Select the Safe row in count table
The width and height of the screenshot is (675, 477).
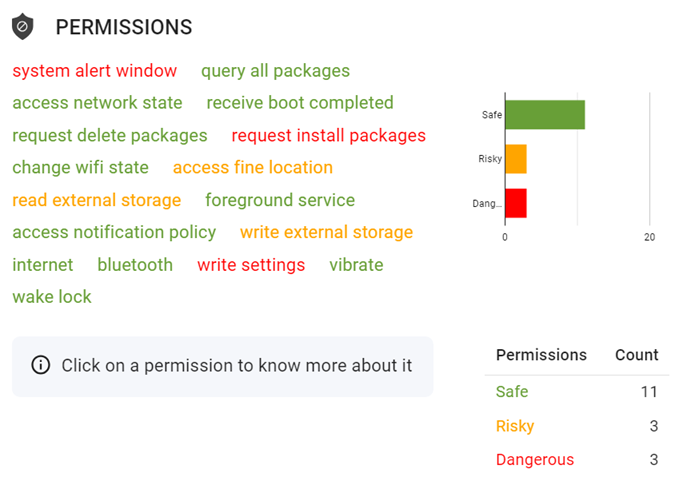[x=577, y=392]
